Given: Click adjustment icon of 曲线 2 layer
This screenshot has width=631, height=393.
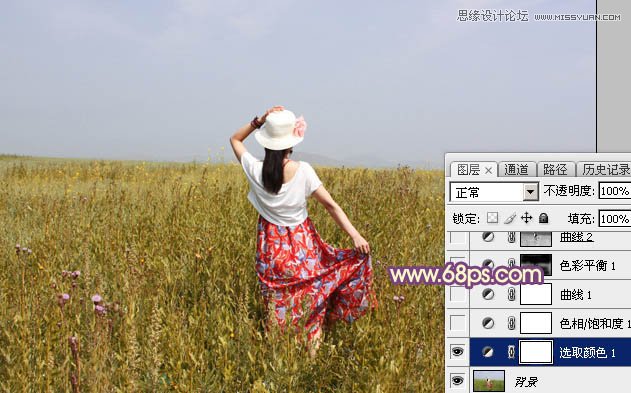Looking at the screenshot, I should 488,237.
